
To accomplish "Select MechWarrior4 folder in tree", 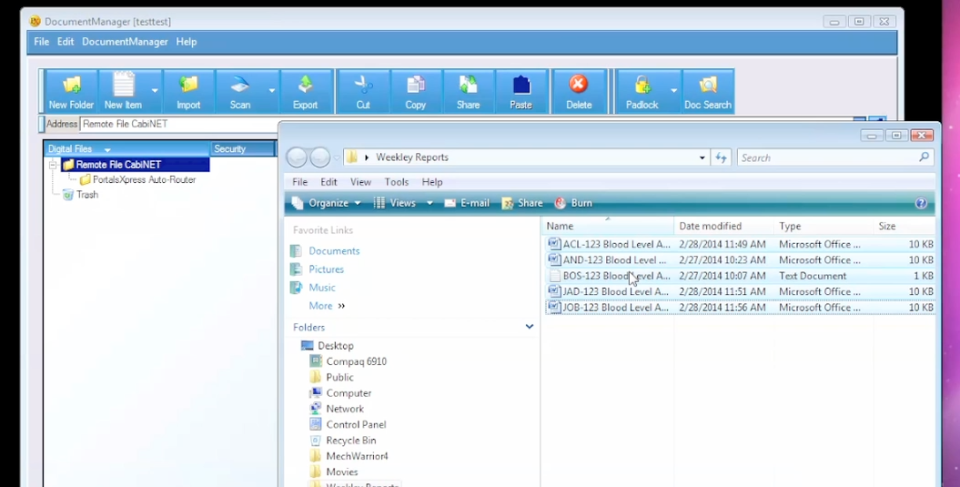I will coord(357,456).
